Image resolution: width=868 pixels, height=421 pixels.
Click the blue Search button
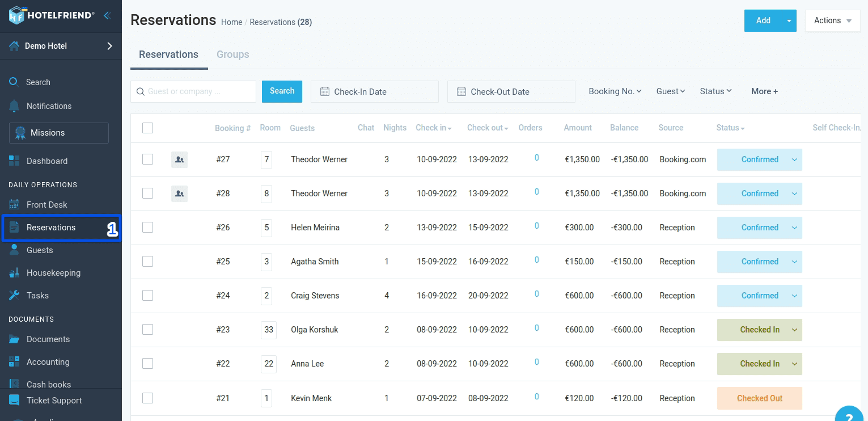(x=282, y=91)
